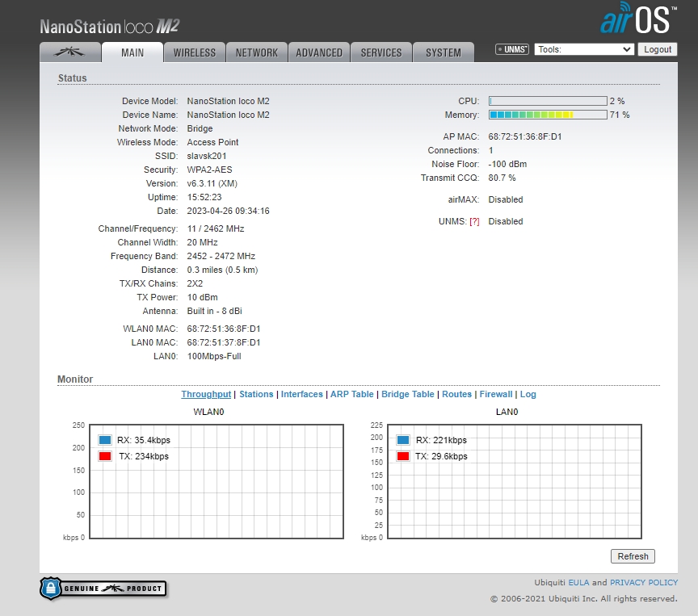The width and height of the screenshot is (698, 616).
Task: Click the Wireless Mode value Access Point
Action: [x=212, y=142]
